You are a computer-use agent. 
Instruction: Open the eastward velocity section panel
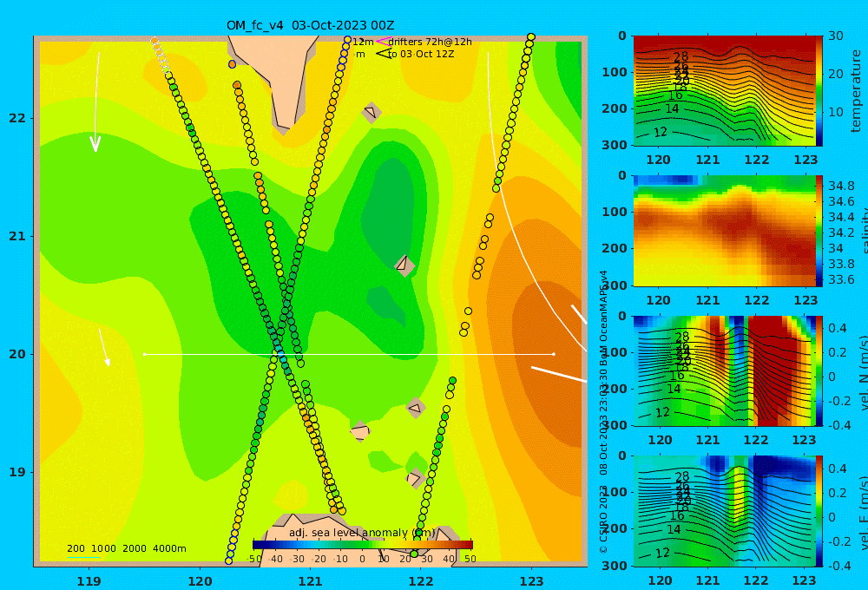point(724,511)
